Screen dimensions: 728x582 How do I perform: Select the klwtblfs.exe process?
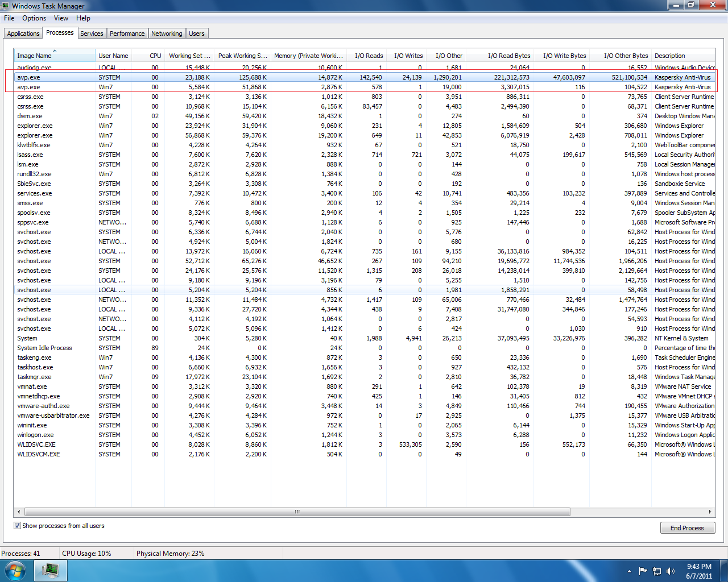pyautogui.click(x=365, y=145)
